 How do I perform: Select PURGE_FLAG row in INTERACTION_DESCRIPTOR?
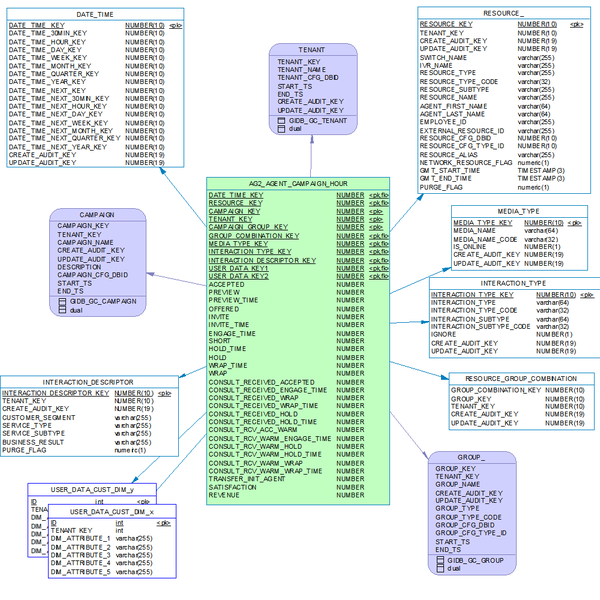(26, 450)
